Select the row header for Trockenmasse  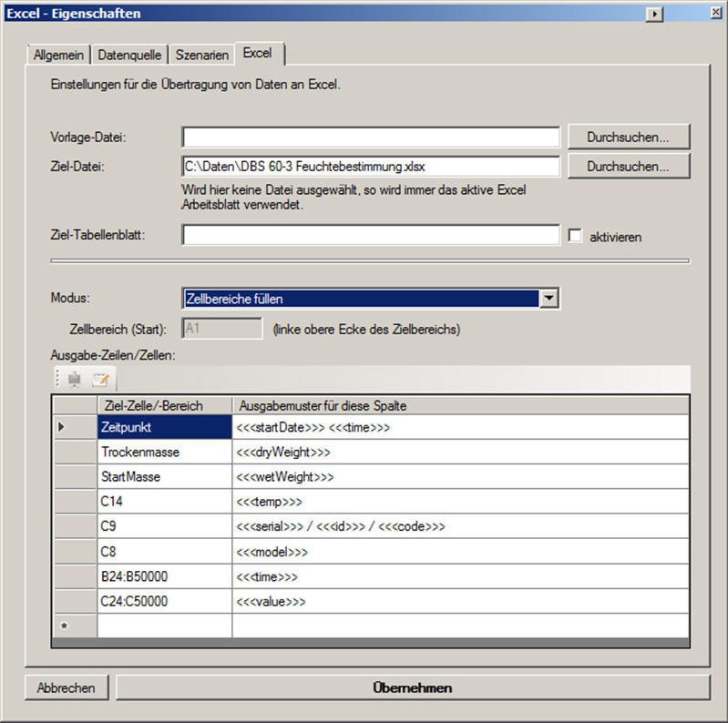[x=76, y=452]
